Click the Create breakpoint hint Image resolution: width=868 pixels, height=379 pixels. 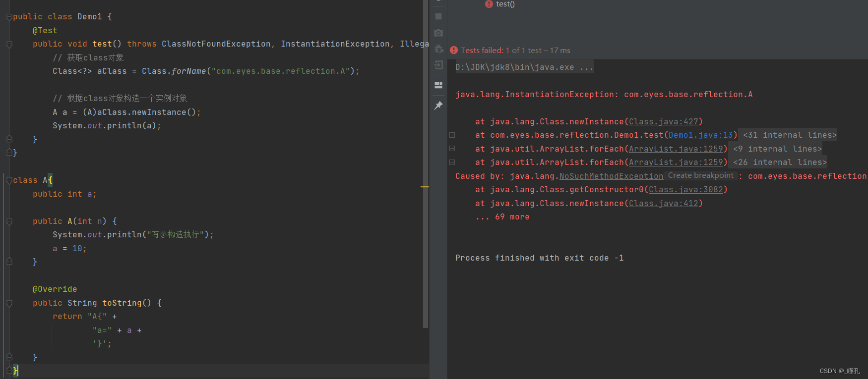pyautogui.click(x=700, y=175)
